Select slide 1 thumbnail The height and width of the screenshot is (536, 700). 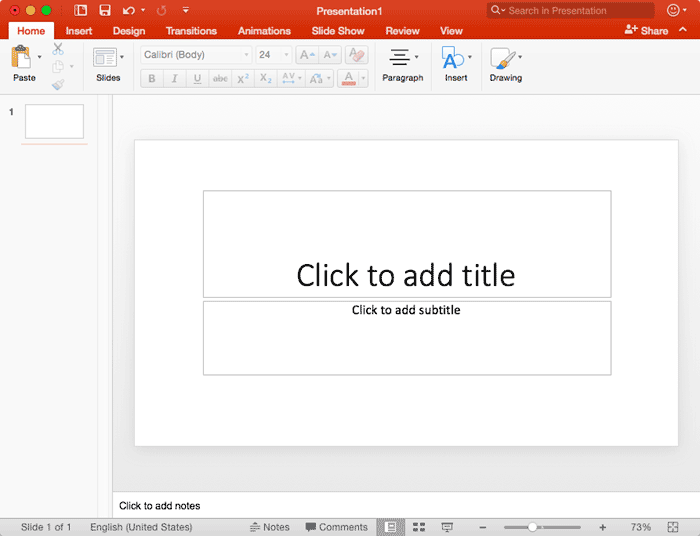click(x=54, y=121)
